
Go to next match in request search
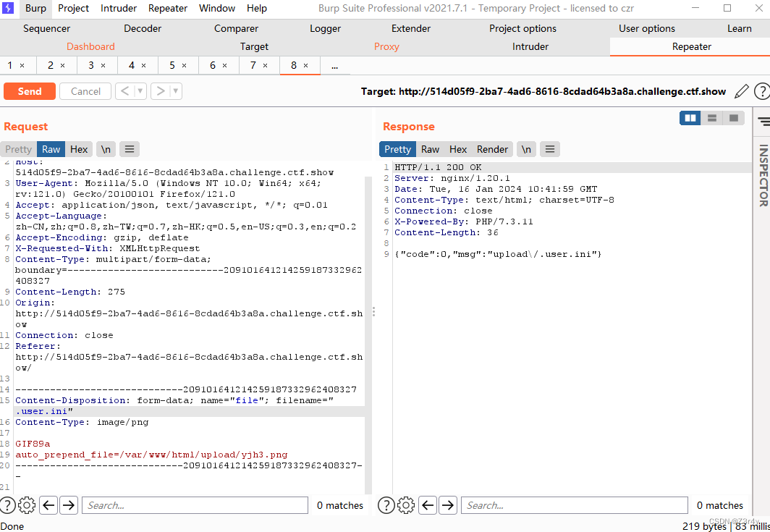(x=69, y=505)
